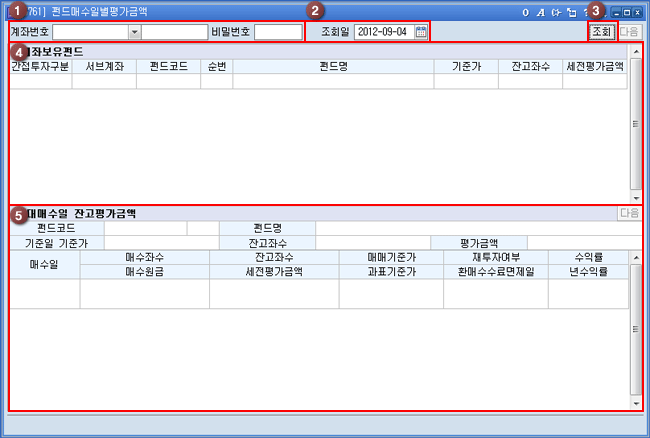
Task: Click the detach window icon in title bar
Action: (x=570, y=12)
